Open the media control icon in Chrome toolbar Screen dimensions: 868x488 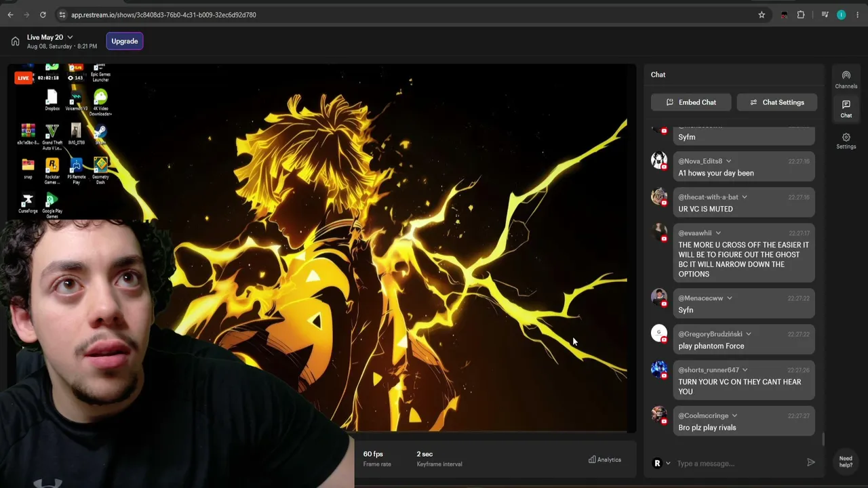click(x=825, y=14)
